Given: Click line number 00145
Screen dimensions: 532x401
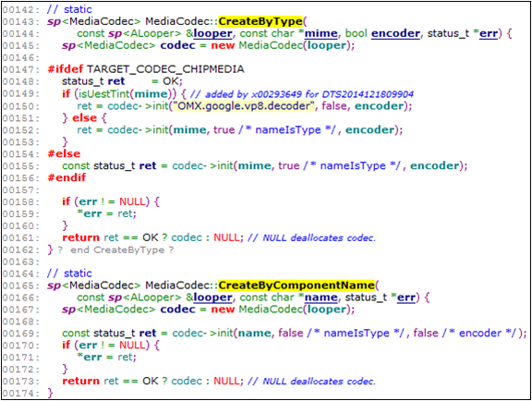Looking at the screenshot, I should point(21,45).
